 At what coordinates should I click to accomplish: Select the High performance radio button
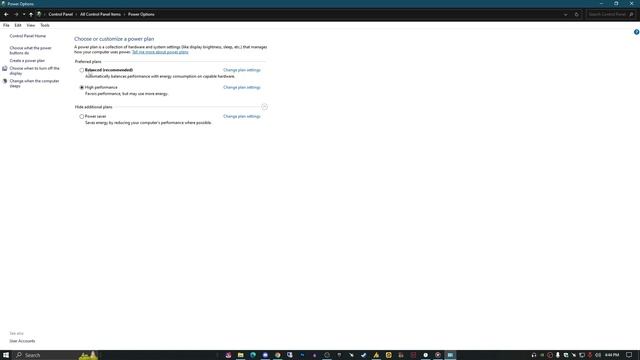[x=82, y=87]
